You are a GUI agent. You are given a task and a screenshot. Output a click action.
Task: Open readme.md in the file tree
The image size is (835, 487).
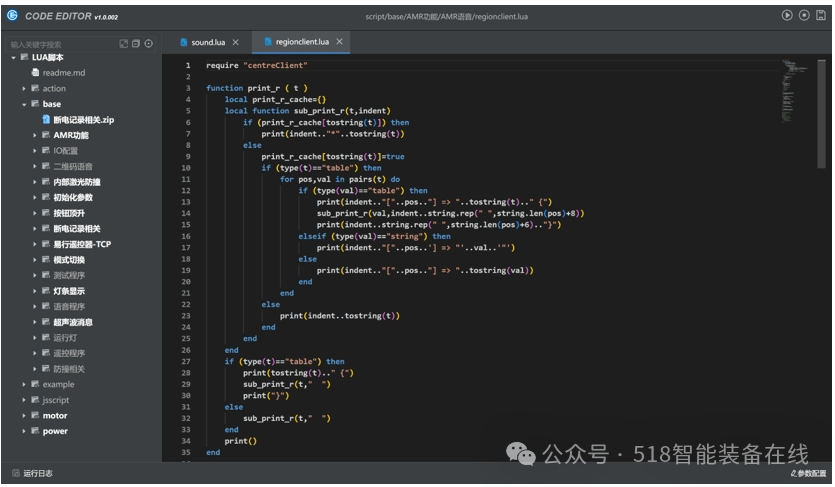63,73
